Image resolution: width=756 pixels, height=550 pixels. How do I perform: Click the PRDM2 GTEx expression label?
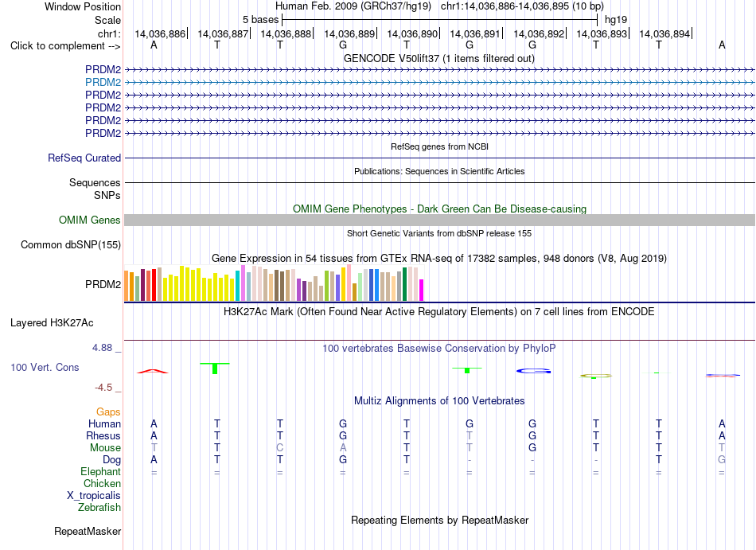[x=103, y=285]
